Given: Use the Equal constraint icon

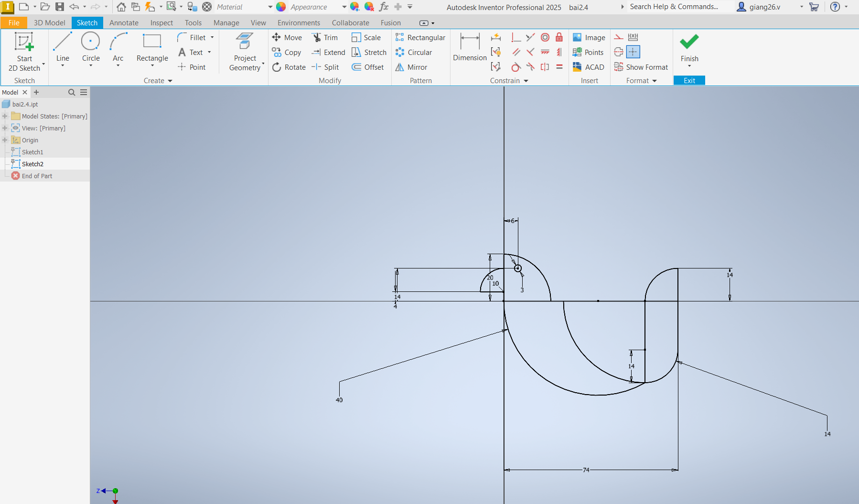Looking at the screenshot, I should pyautogui.click(x=559, y=67).
